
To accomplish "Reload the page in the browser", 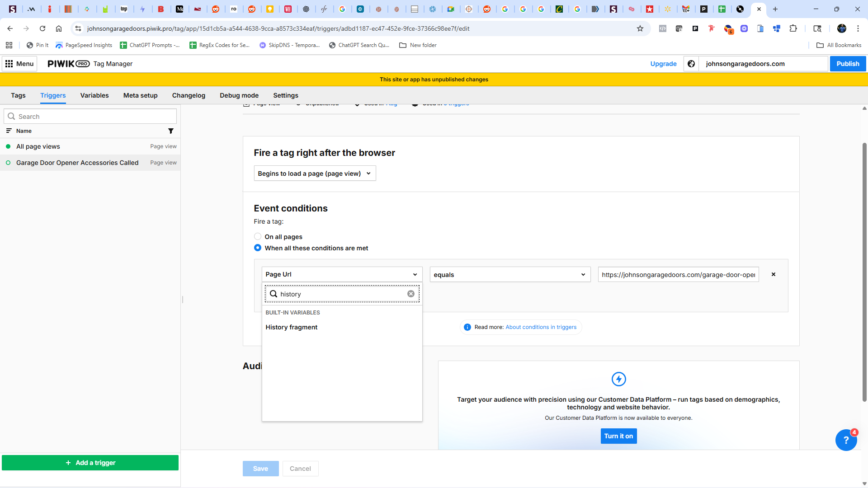I will coord(42,28).
